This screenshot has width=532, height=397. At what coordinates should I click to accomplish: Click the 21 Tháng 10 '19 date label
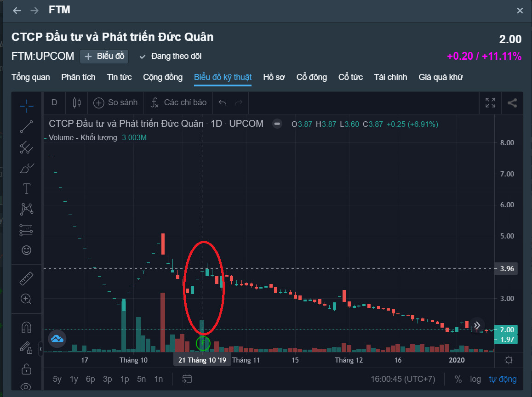202,360
